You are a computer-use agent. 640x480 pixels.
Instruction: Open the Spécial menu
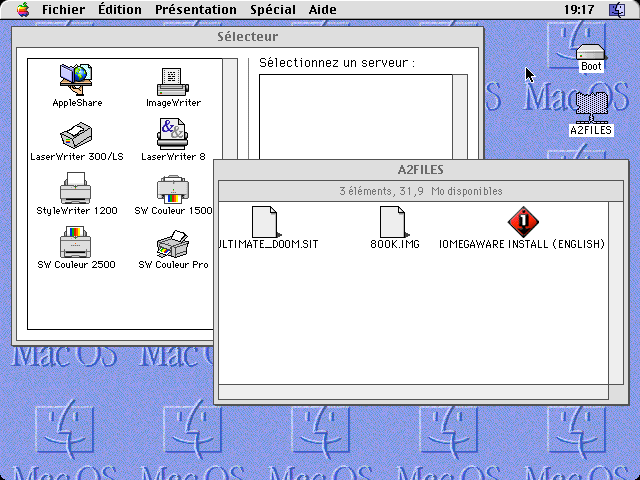click(x=273, y=9)
